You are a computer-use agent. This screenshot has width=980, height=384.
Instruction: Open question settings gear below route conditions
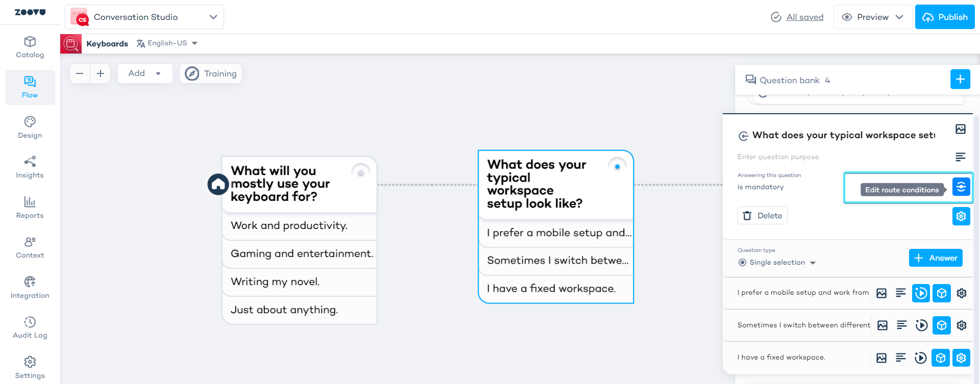pos(961,216)
